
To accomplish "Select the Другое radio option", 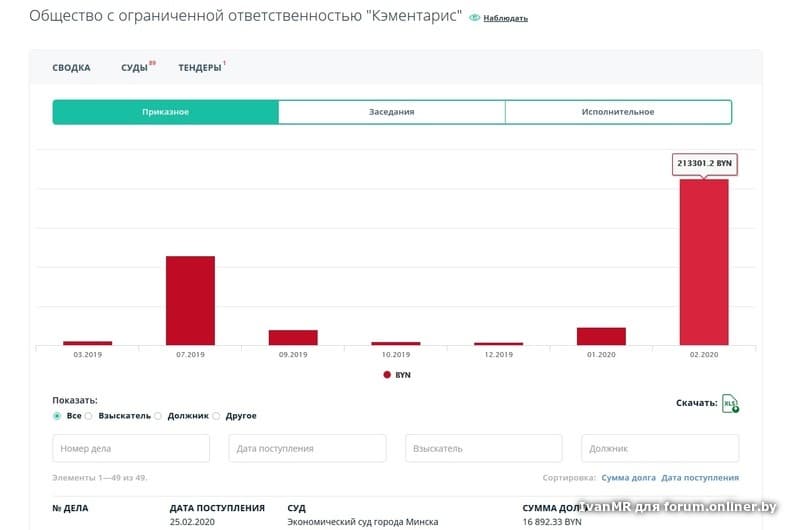I will (x=216, y=416).
